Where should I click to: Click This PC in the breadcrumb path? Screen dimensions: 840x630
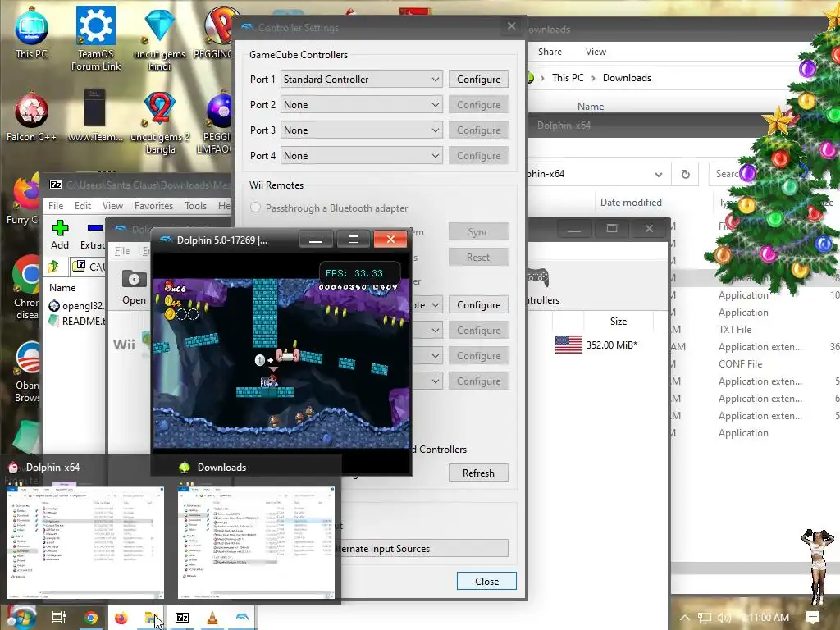[x=568, y=78]
